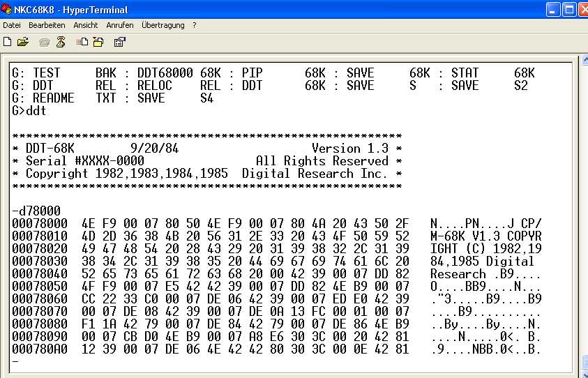Click address 00078070 in hex dump

[x=40, y=312]
